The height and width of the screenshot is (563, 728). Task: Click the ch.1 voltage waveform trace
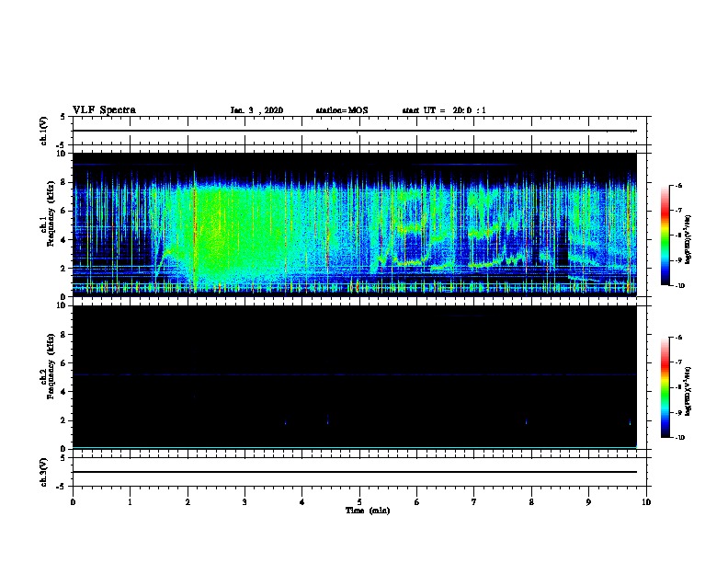pos(355,131)
